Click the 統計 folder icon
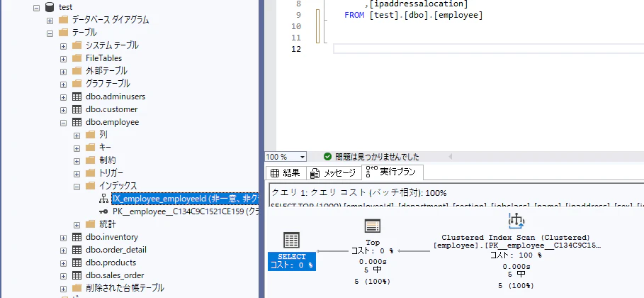This screenshot has height=298, width=644. coord(91,224)
